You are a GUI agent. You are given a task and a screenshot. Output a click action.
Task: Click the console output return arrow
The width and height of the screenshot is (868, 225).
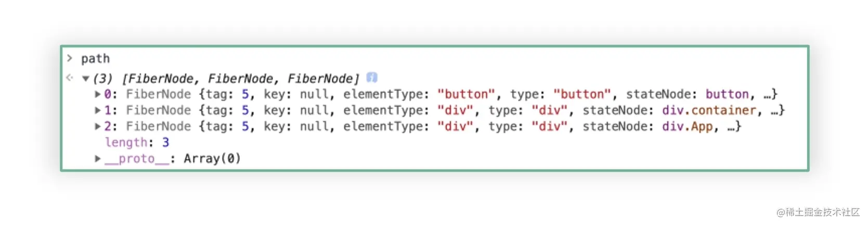point(70,78)
